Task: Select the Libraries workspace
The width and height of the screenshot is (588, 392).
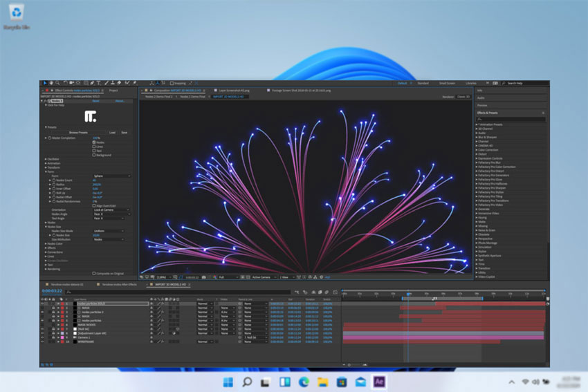Action: point(470,83)
